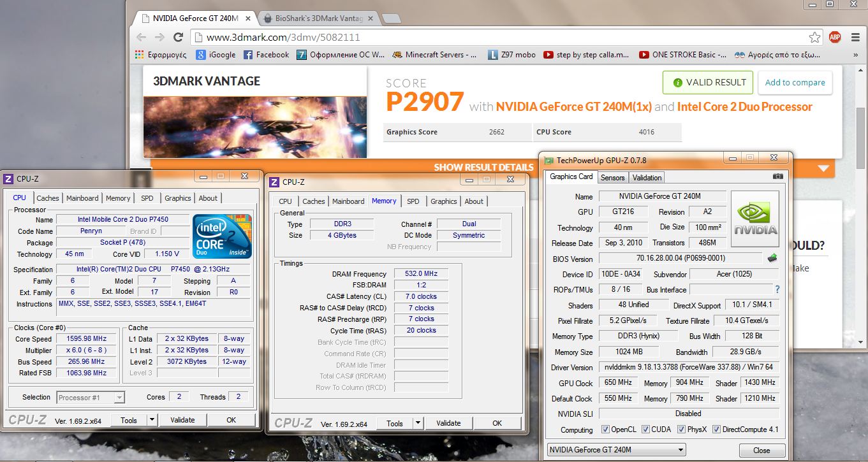The height and width of the screenshot is (462, 868).
Task: Click the 3DMark Vantage space battle image
Action: pos(255,127)
